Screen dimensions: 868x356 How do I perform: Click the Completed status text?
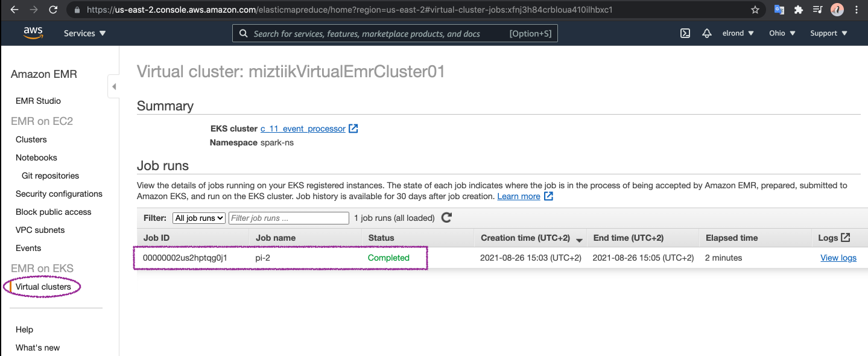pyautogui.click(x=388, y=258)
